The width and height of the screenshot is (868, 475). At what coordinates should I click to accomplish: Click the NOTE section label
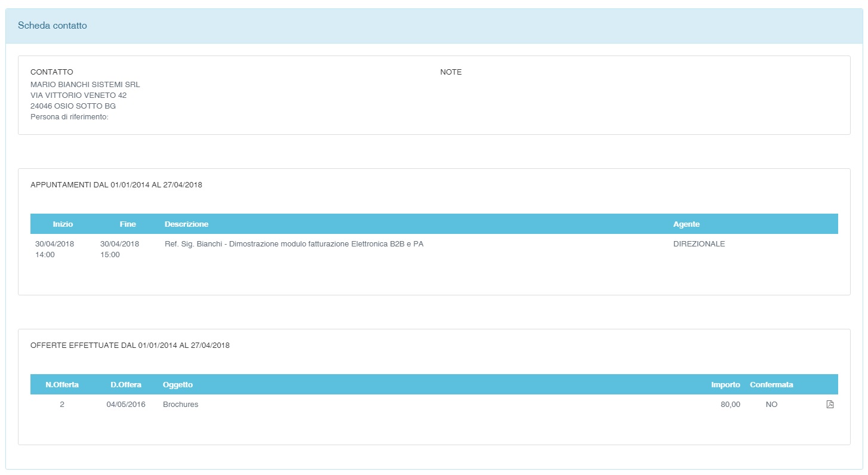click(451, 72)
